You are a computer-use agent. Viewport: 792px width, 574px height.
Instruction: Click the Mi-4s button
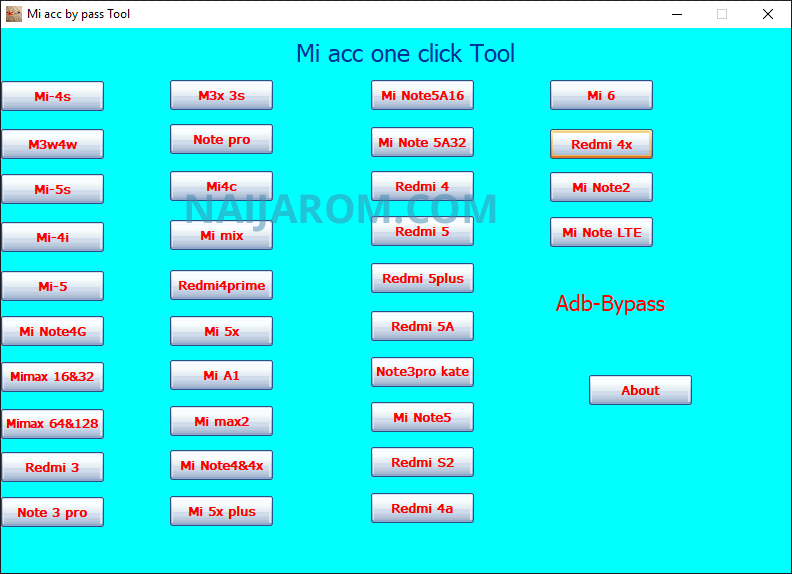point(53,96)
